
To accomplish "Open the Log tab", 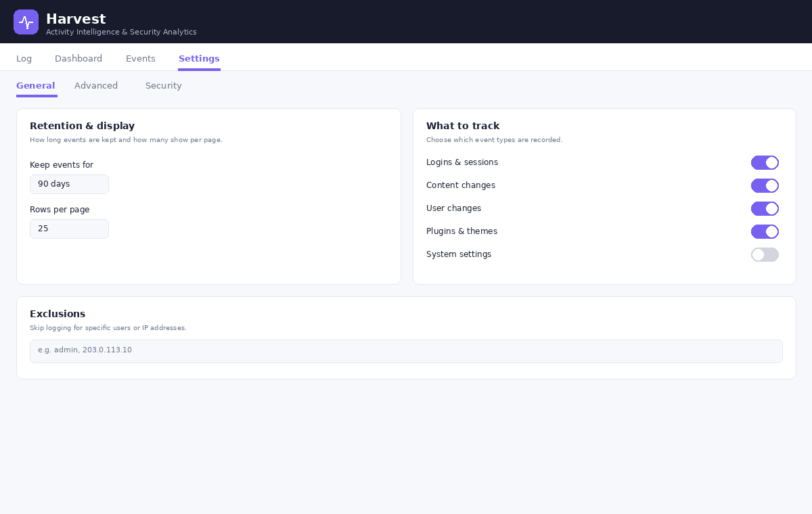I will pyautogui.click(x=24, y=59).
